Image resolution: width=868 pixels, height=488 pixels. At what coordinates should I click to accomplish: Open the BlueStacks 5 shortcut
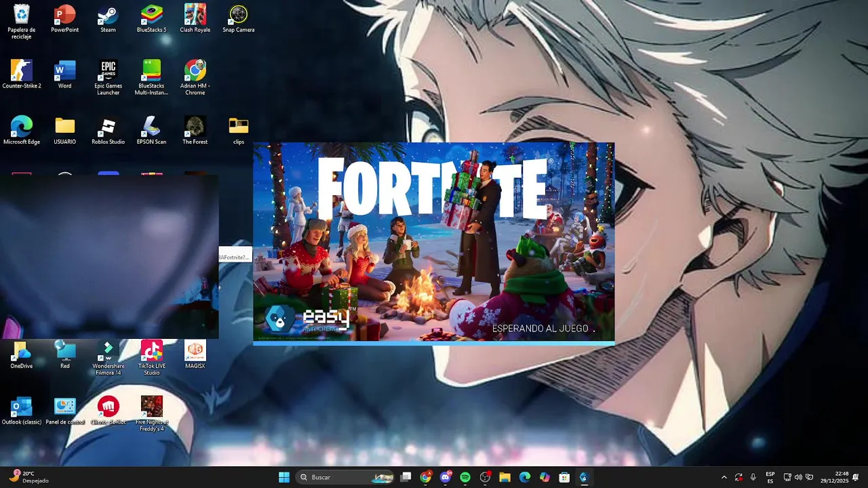click(x=151, y=18)
